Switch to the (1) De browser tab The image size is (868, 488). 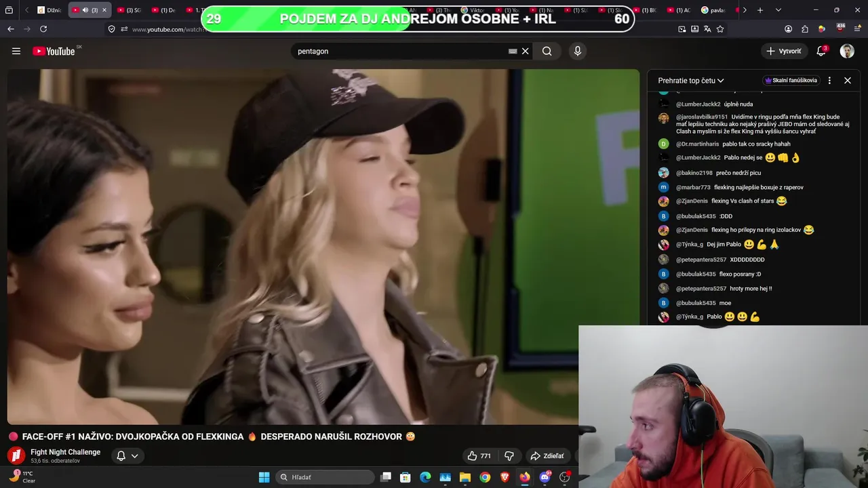pos(163,10)
